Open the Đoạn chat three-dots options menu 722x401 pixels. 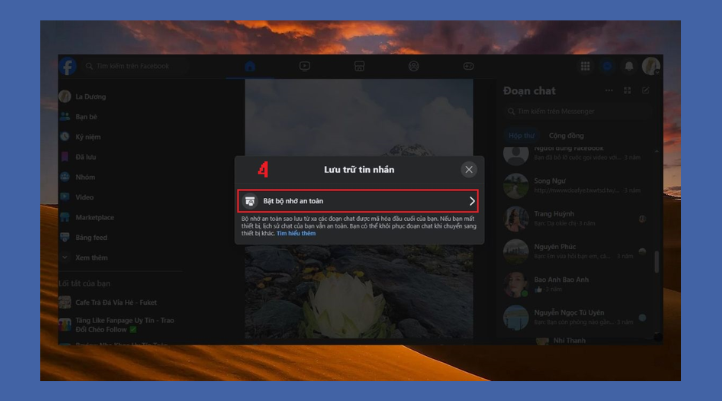(609, 91)
